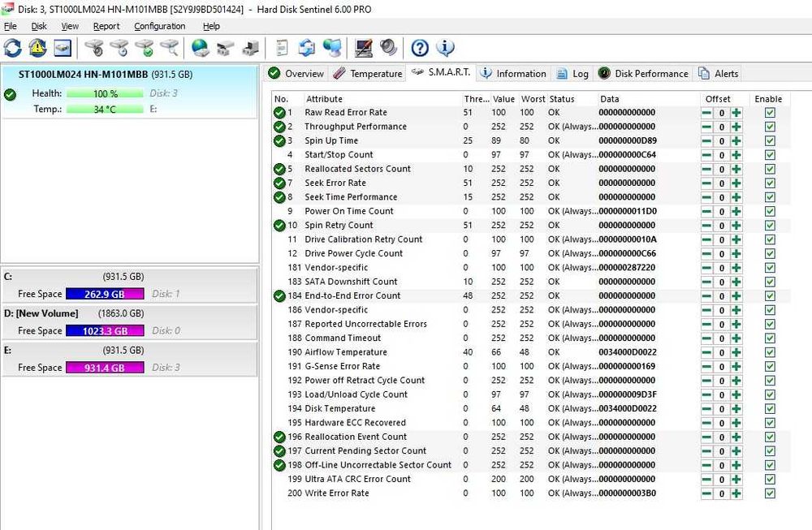Click green check icon beside Reallocated Sectors Count
Screen dimensions: 812x530
[x=279, y=170]
